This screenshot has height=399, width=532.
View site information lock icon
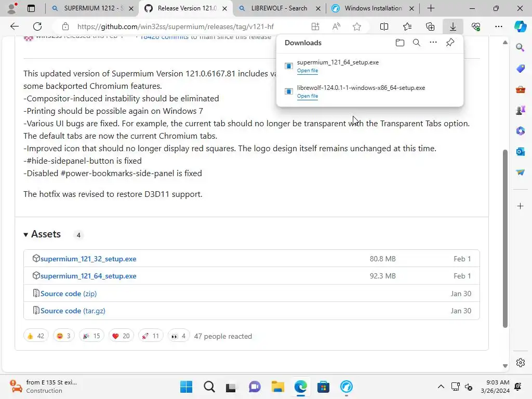(x=65, y=26)
